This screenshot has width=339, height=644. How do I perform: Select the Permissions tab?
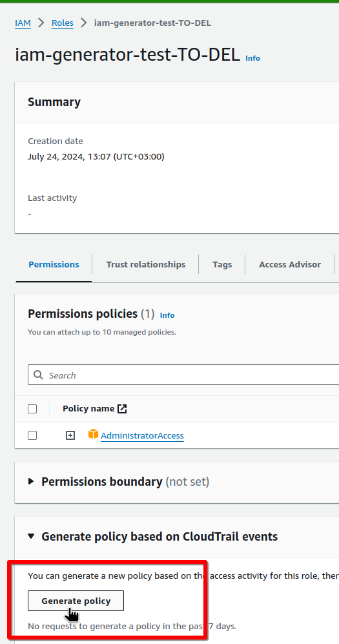tap(54, 264)
